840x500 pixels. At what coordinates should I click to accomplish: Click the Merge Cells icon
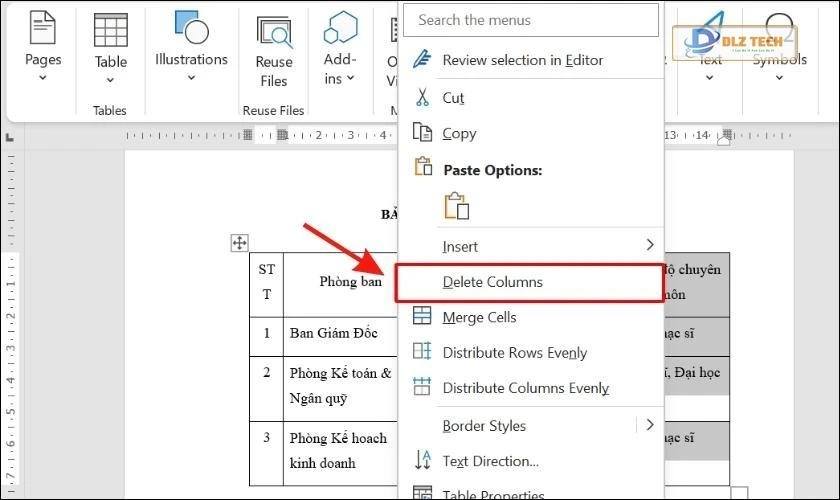point(423,317)
